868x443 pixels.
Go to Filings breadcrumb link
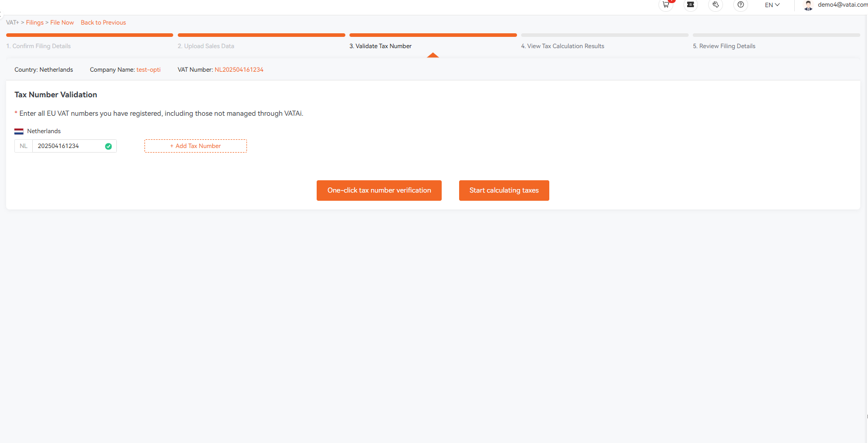coord(35,23)
